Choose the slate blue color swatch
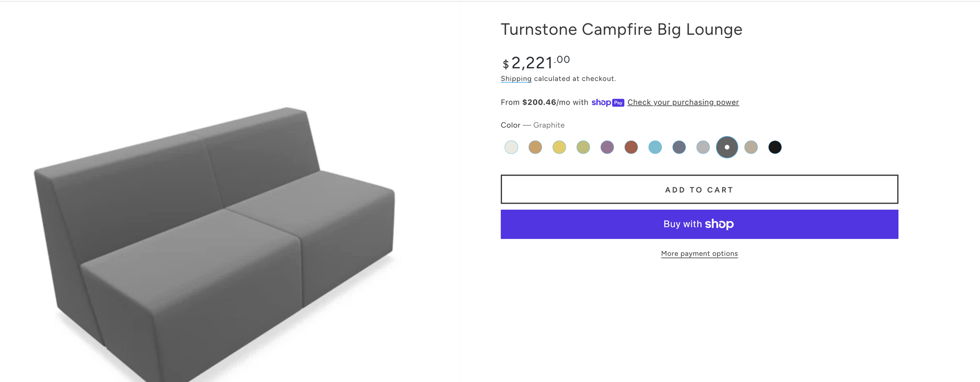 click(x=679, y=147)
